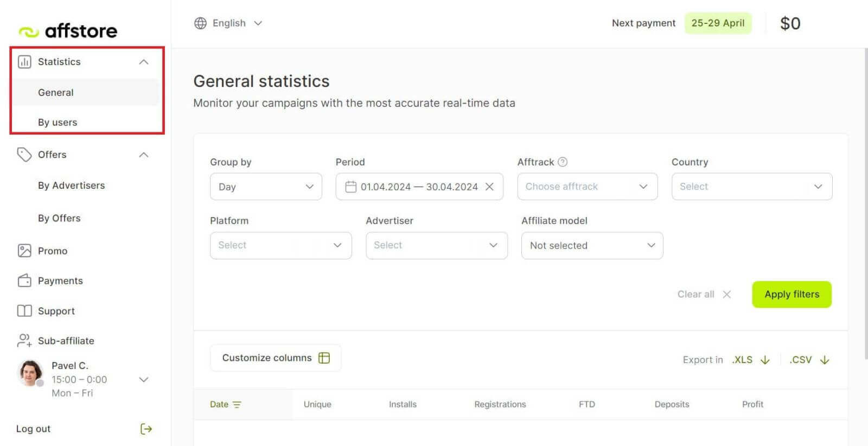Click the calendar icon in Period field
Image resolution: width=868 pixels, height=446 pixels.
350,187
